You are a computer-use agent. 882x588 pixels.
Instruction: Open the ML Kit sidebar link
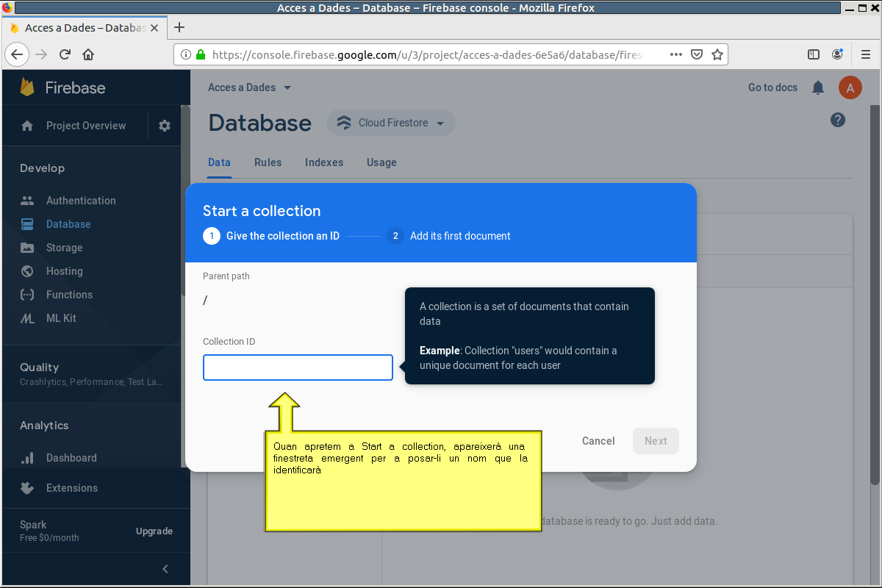point(61,318)
